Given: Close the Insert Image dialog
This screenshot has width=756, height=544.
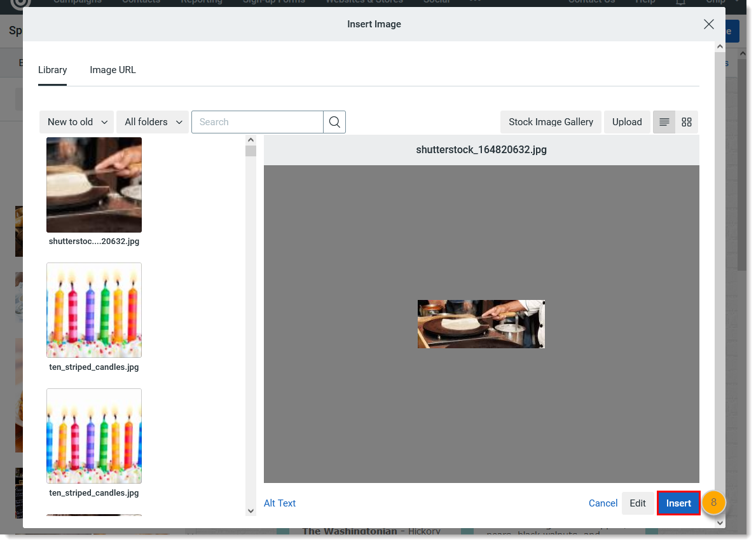Looking at the screenshot, I should [708, 24].
